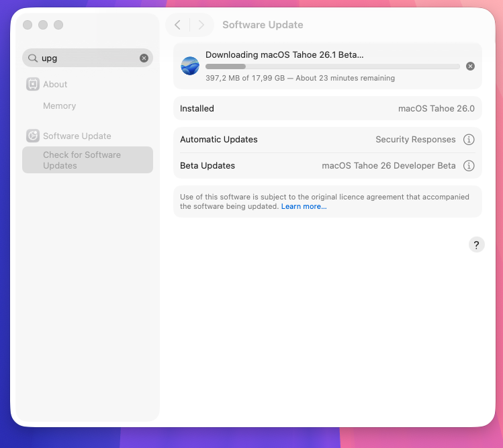The height and width of the screenshot is (448, 503).
Task: Click the About sidebar icon
Action: click(x=32, y=84)
